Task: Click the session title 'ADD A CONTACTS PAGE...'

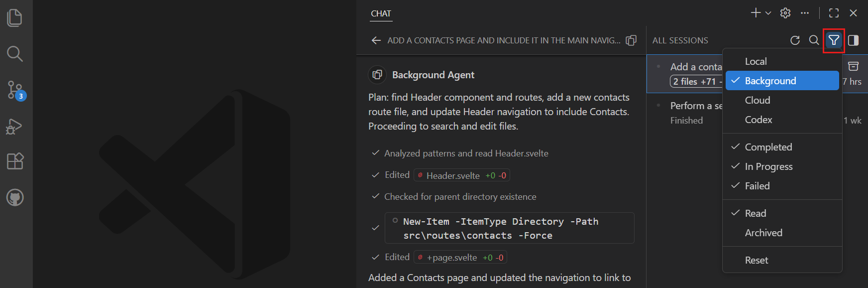Action: point(504,40)
